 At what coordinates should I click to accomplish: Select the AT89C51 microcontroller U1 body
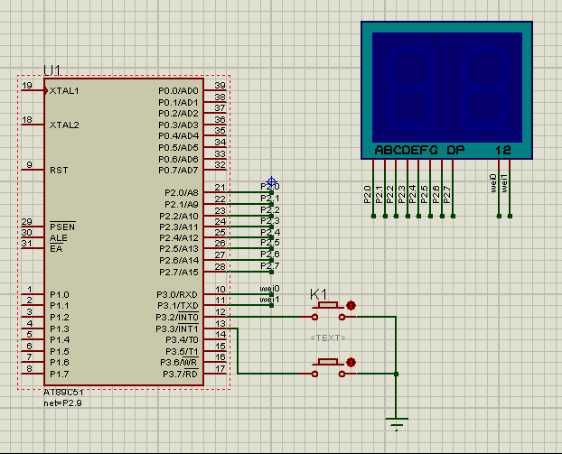[x=124, y=232]
